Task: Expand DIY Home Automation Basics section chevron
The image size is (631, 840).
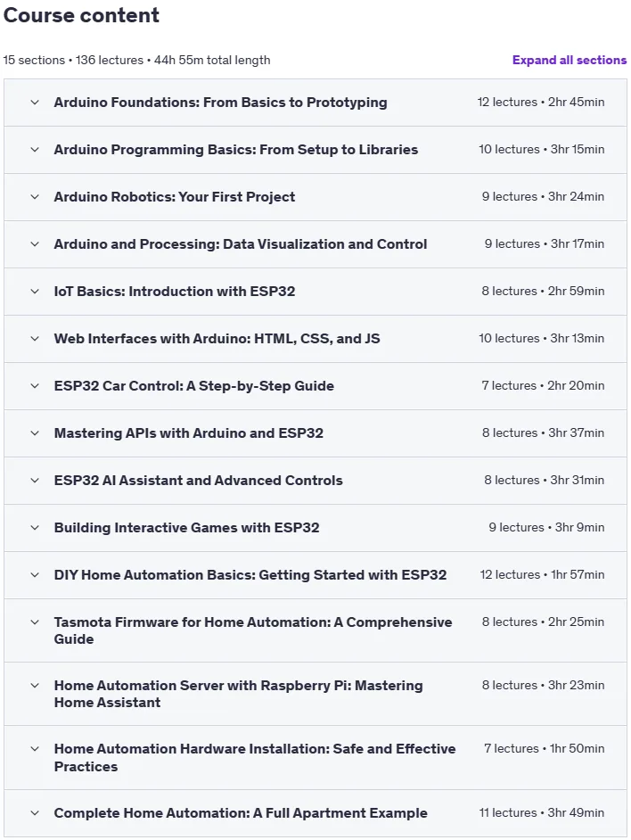Action: click(35, 575)
